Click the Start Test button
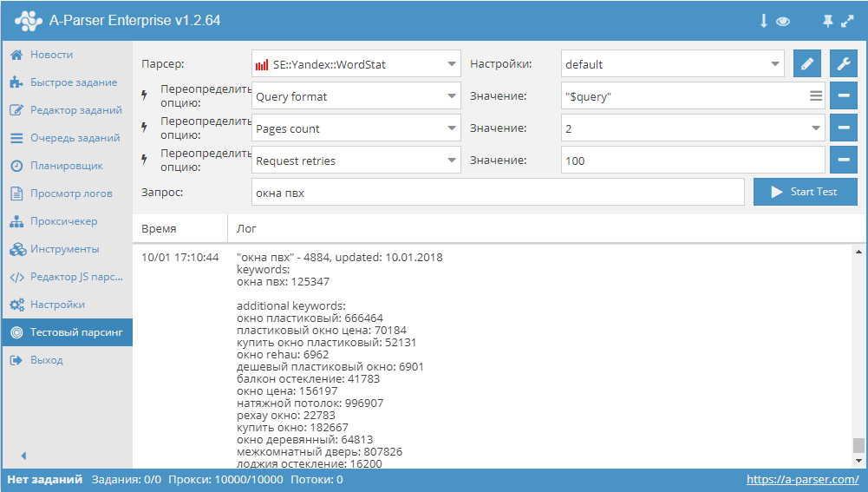The height and width of the screenshot is (492, 868). 806,192
